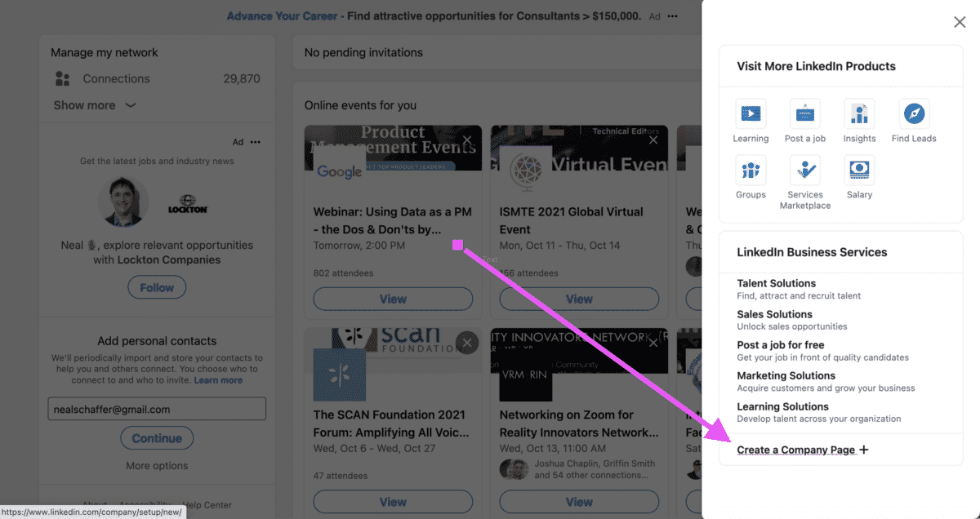The width and height of the screenshot is (980, 519).
Task: Click the email address input field
Action: point(157,410)
